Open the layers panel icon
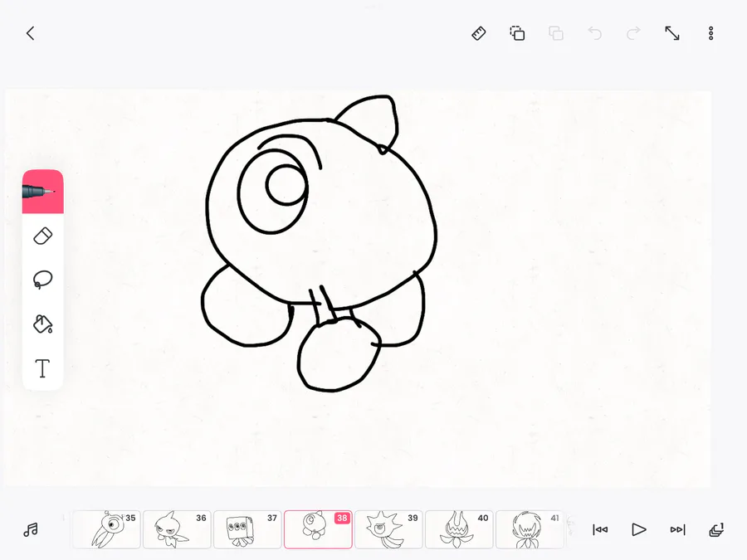The width and height of the screenshot is (747, 560). (x=716, y=529)
